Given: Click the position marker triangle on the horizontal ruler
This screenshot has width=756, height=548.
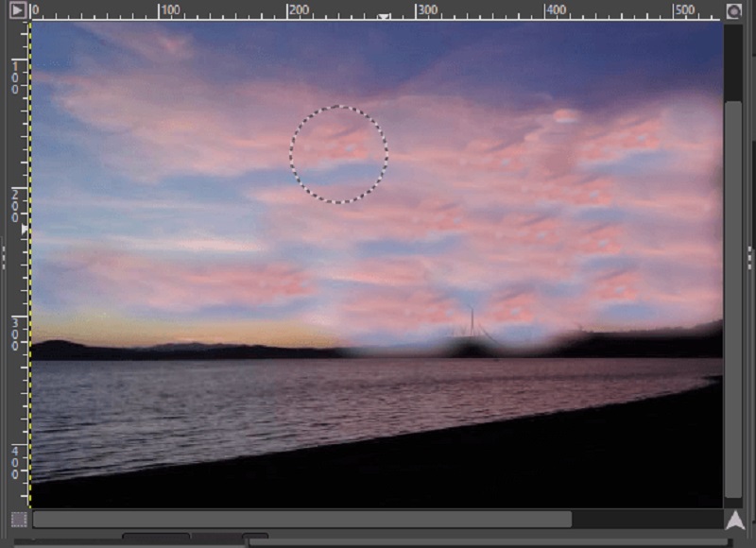Looking at the screenshot, I should (x=385, y=16).
